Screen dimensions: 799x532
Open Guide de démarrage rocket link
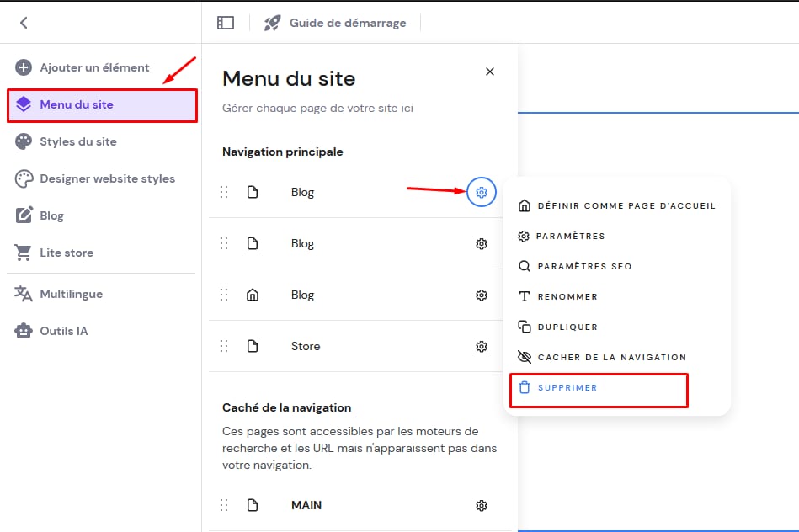tap(335, 23)
